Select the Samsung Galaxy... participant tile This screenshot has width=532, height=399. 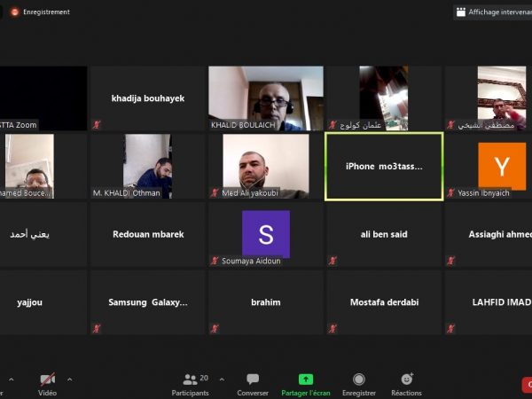[x=148, y=302]
